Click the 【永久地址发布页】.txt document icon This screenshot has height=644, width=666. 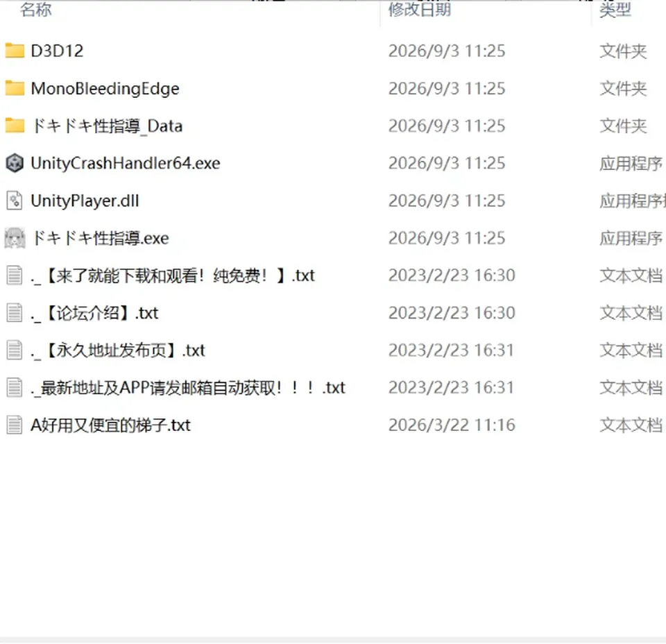click(x=15, y=350)
